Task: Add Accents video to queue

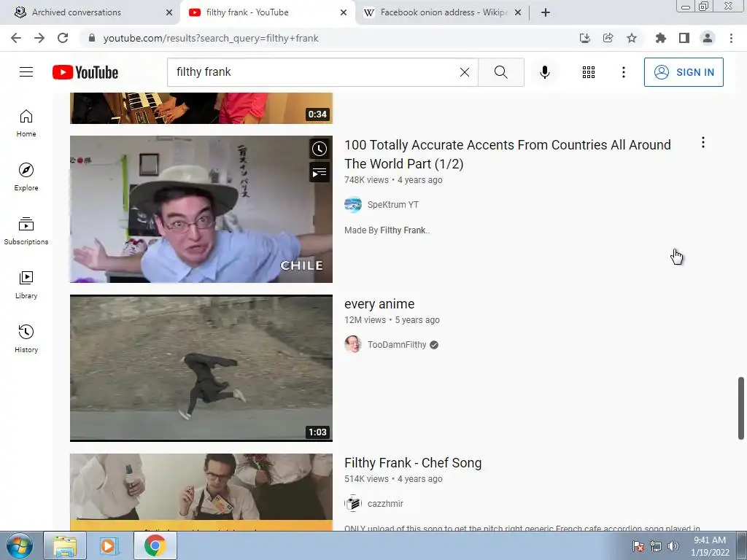Action: [320, 172]
